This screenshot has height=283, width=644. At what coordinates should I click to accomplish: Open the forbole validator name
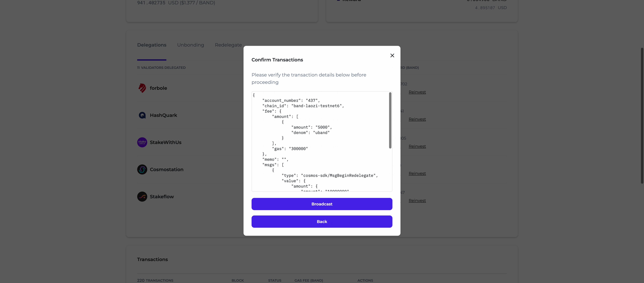[158, 88]
